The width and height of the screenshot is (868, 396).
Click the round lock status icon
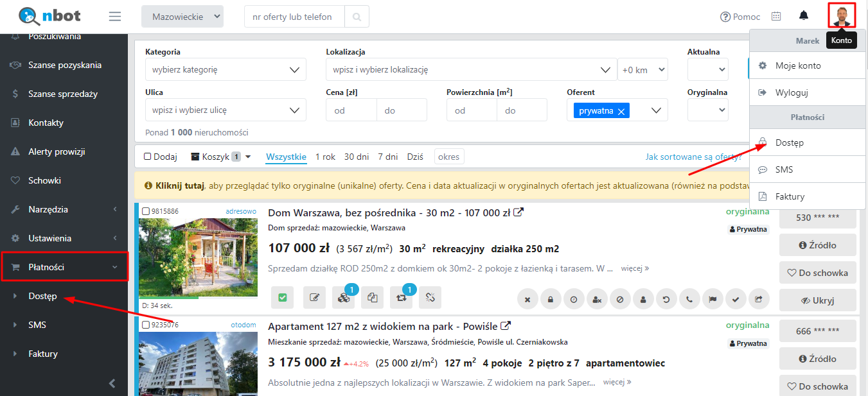coord(551,299)
